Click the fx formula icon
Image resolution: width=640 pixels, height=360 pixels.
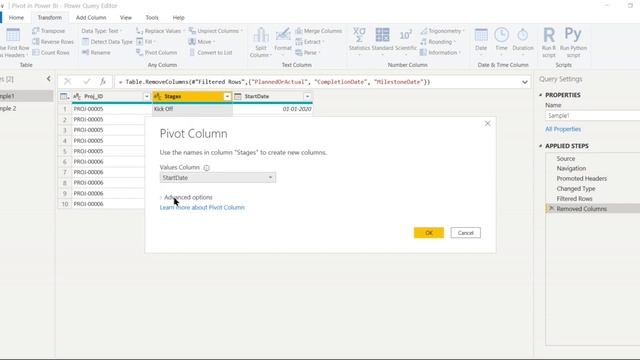[x=103, y=82]
